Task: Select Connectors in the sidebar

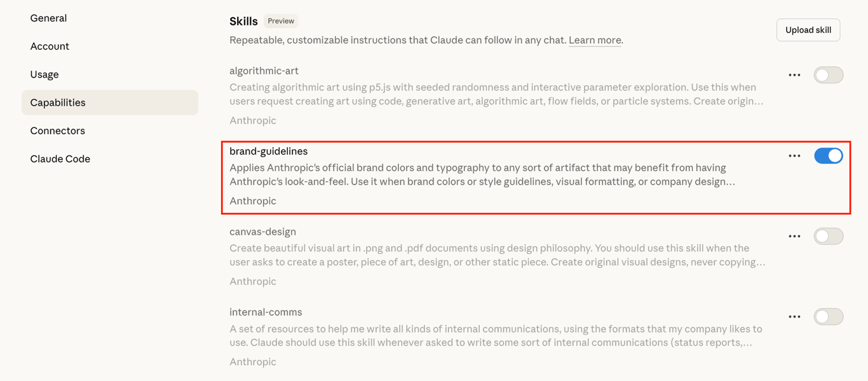Action: click(x=58, y=130)
